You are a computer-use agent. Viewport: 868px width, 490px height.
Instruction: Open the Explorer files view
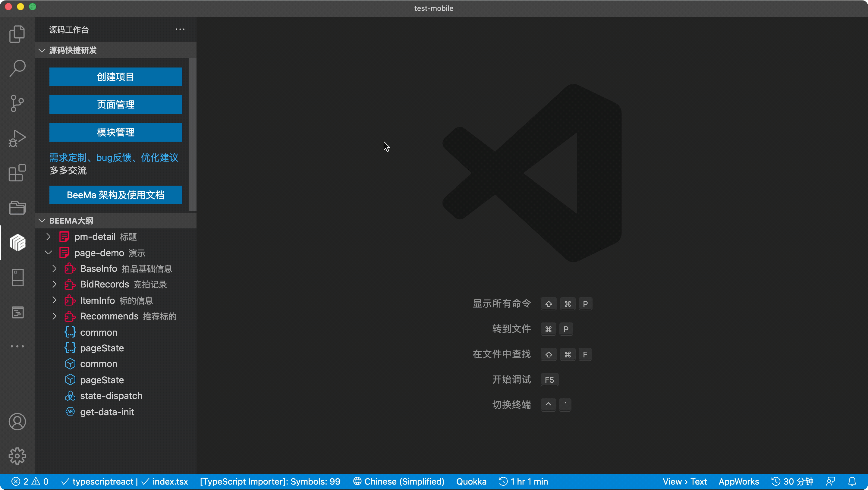coord(17,34)
